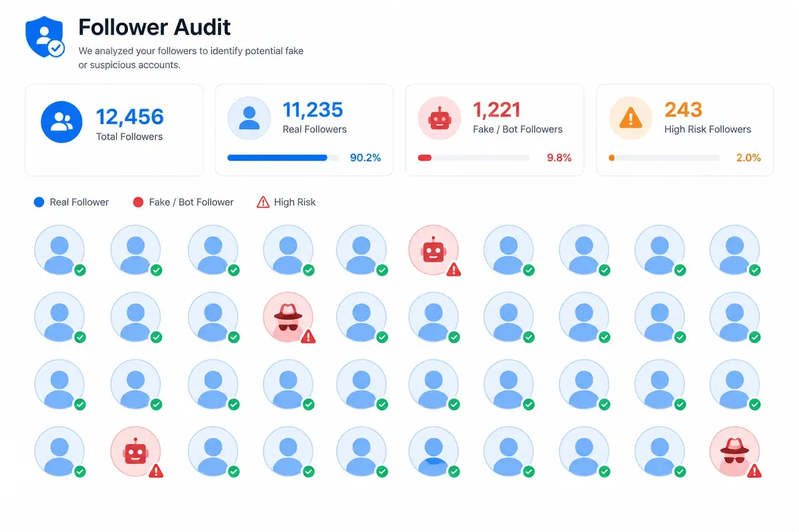
Task: Click the Real Follower blue legend dot
Action: 39,202
